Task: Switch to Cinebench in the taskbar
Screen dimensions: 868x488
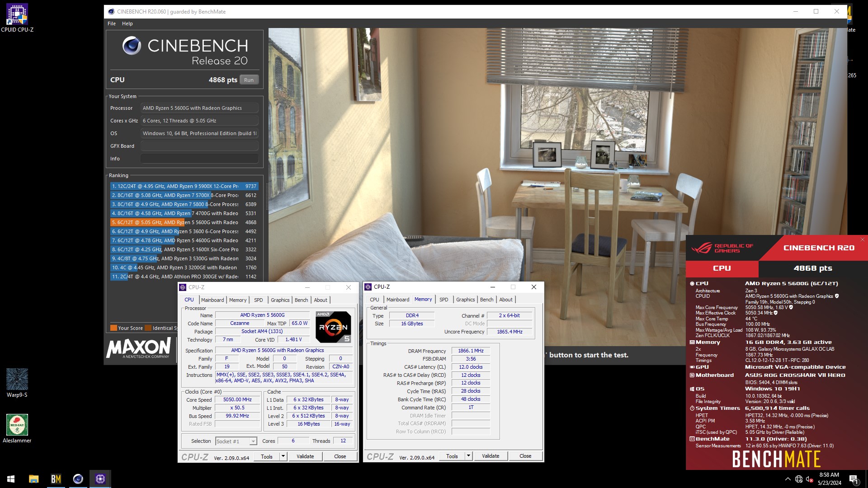Action: pyautogui.click(x=78, y=479)
